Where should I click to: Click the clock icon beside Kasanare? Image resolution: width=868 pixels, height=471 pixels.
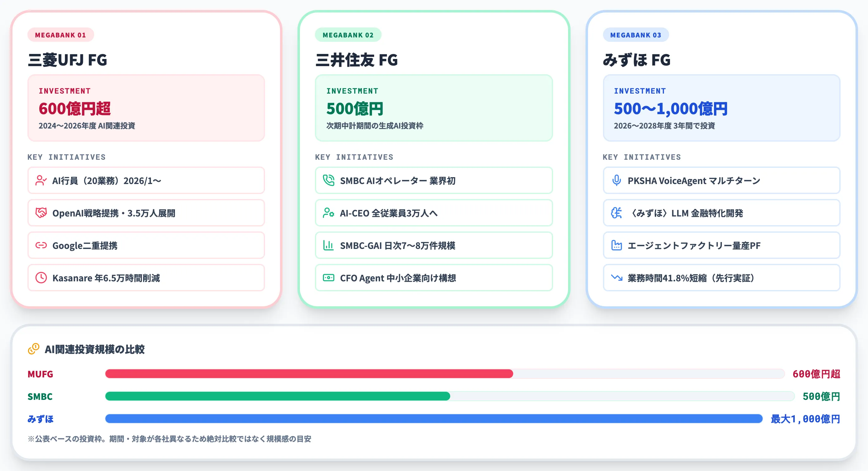pos(41,278)
